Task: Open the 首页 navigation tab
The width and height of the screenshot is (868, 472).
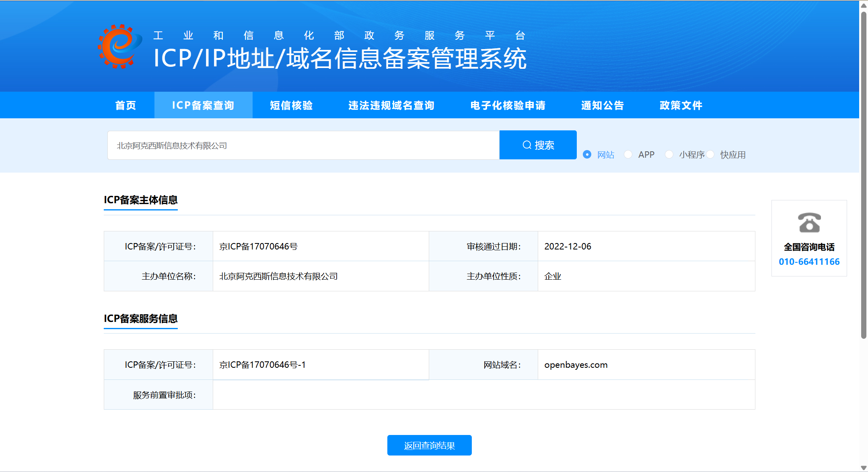Action: click(126, 105)
